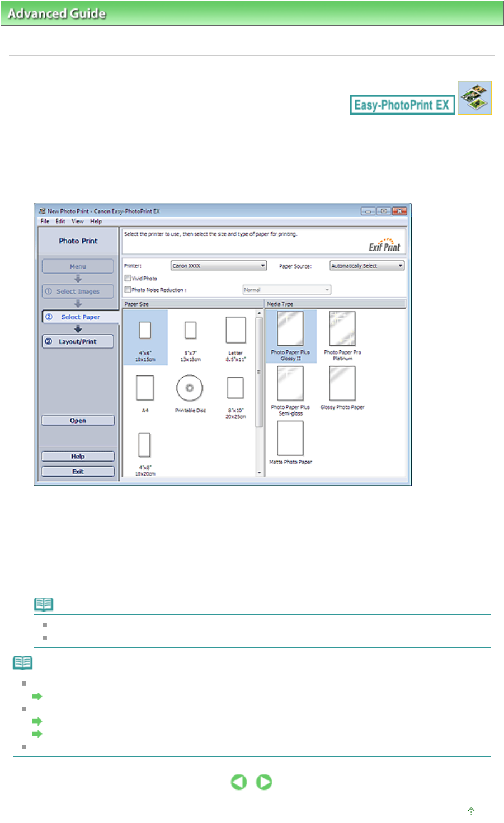Click the Advanced Guide header title
The height and width of the screenshot is (823, 504).
tap(56, 13)
